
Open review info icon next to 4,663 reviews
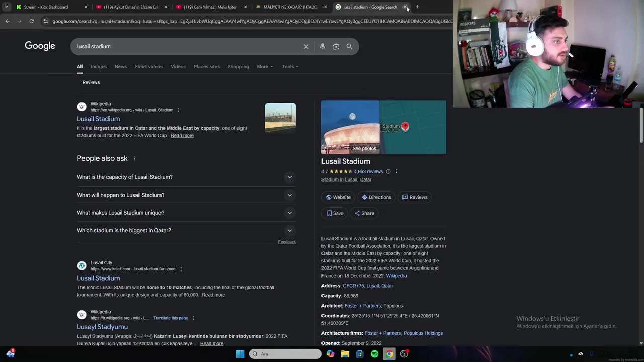pyautogui.click(x=388, y=171)
